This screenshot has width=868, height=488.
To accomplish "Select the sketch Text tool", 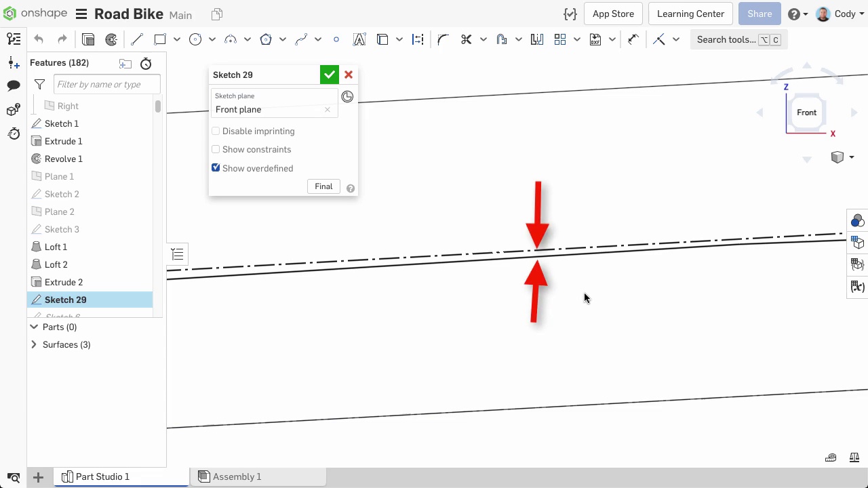I will [359, 40].
